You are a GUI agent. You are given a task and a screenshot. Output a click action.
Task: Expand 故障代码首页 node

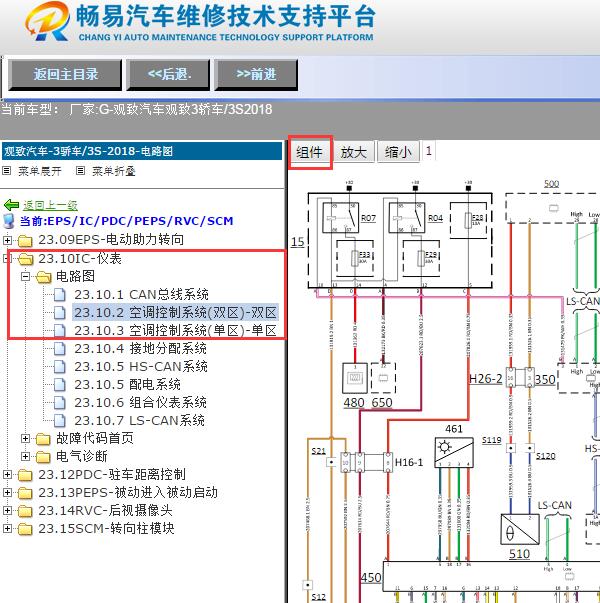pyautogui.click(x=25, y=438)
